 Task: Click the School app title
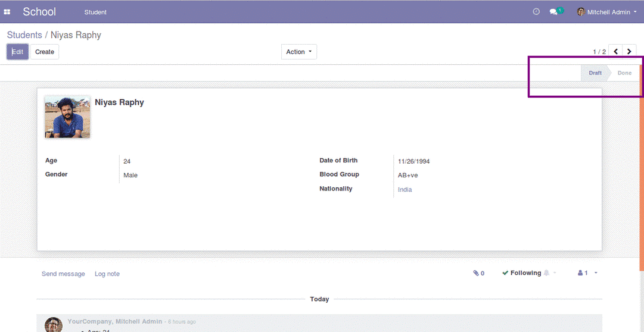click(x=39, y=11)
